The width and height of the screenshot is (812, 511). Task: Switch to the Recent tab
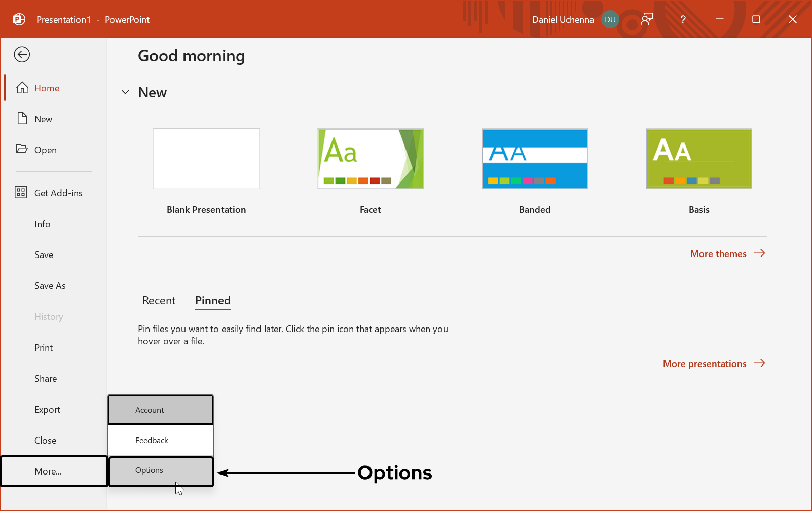pos(159,301)
